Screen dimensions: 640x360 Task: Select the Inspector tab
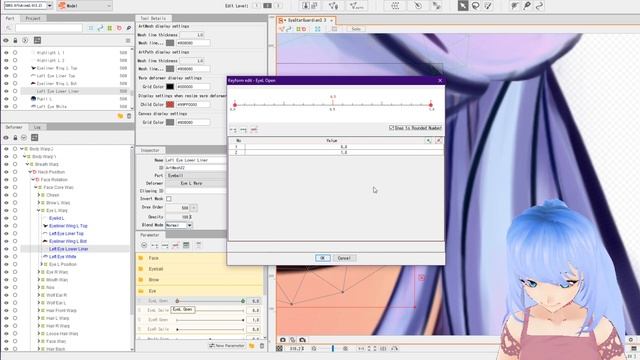pyautogui.click(x=150, y=150)
